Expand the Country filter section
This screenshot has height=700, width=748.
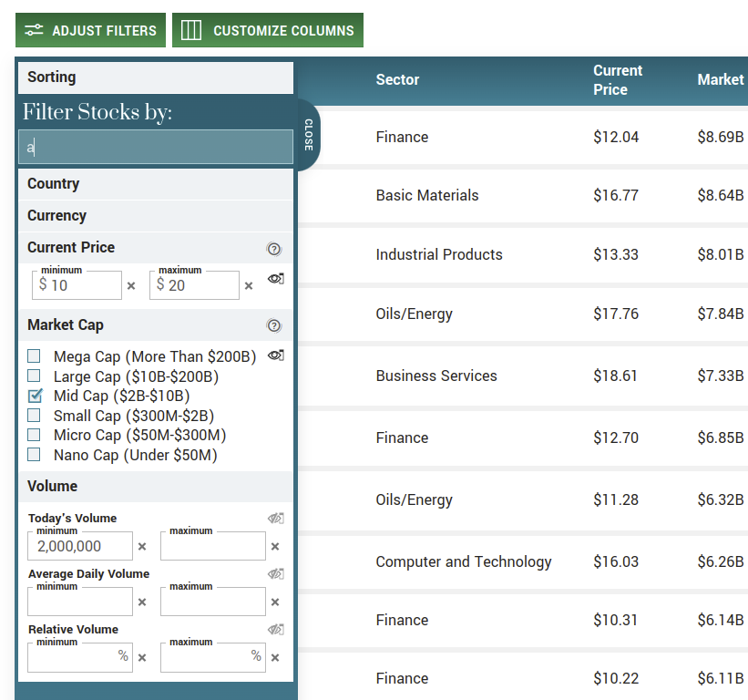tap(155, 183)
